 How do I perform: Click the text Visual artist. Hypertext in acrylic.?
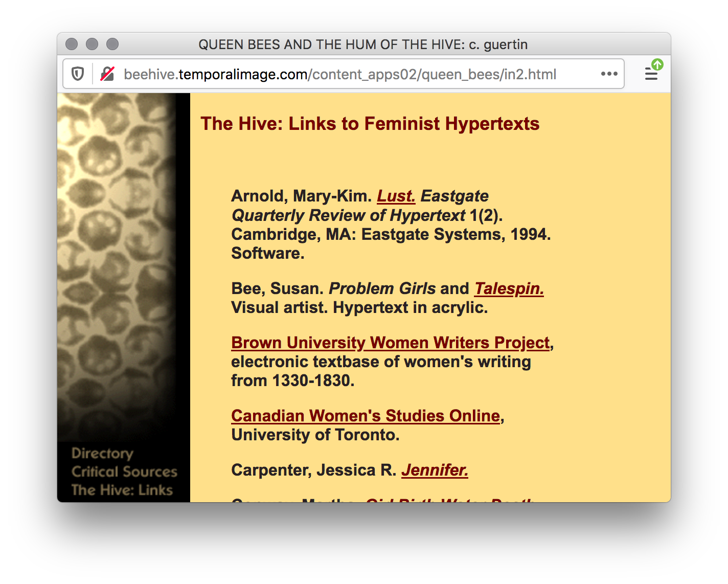[359, 307]
